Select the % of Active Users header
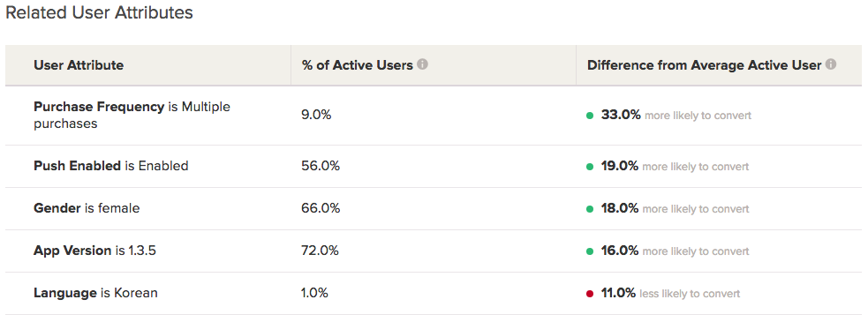The image size is (868, 322). pyautogui.click(x=358, y=65)
